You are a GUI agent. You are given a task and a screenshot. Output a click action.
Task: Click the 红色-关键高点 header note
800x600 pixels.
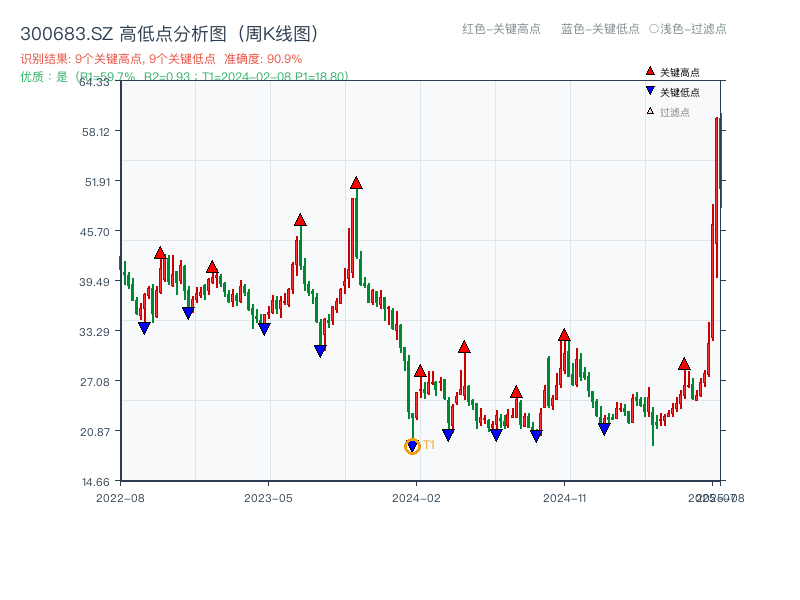pyautogui.click(x=501, y=29)
